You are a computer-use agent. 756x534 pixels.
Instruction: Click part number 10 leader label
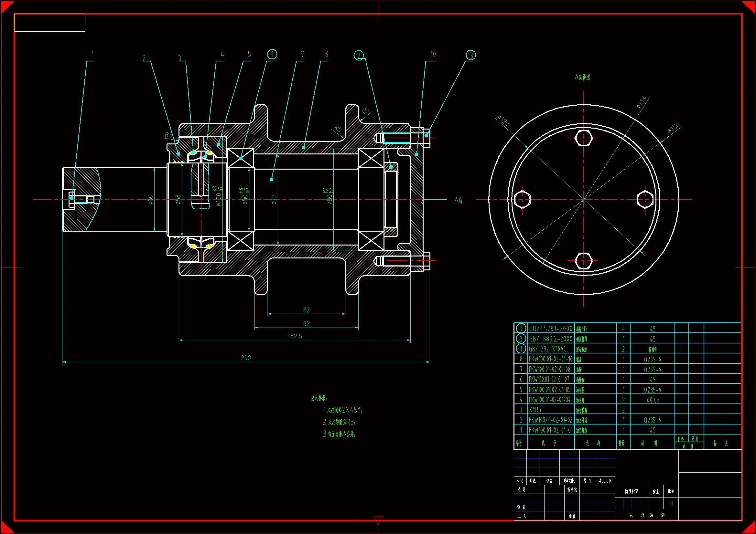(x=433, y=54)
